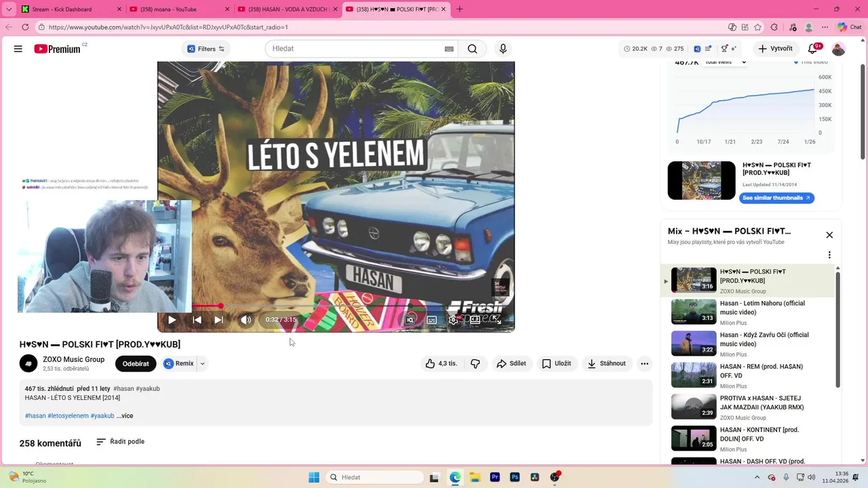Open the vidIQ Filters button
This screenshot has width=868, height=488.
coord(206,49)
